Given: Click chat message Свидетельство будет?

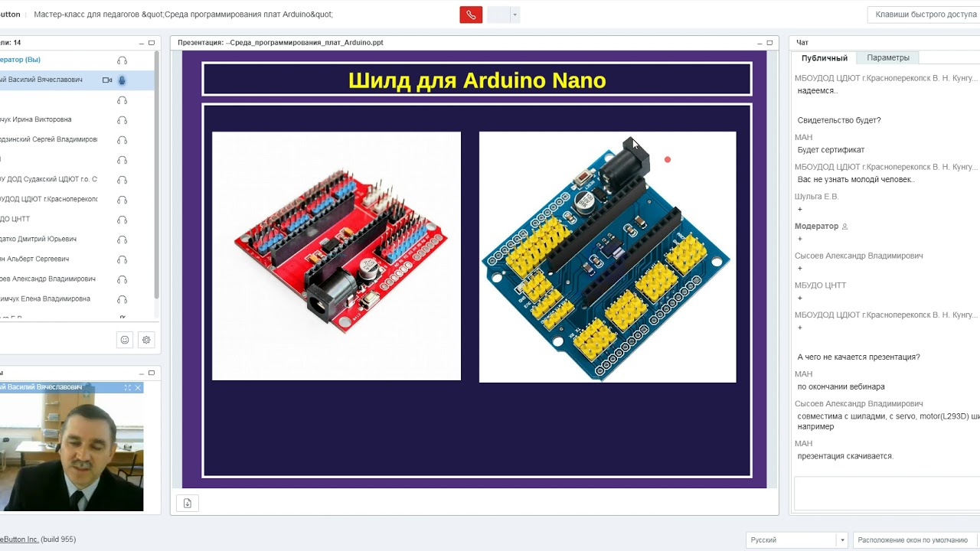Looking at the screenshot, I should [839, 120].
